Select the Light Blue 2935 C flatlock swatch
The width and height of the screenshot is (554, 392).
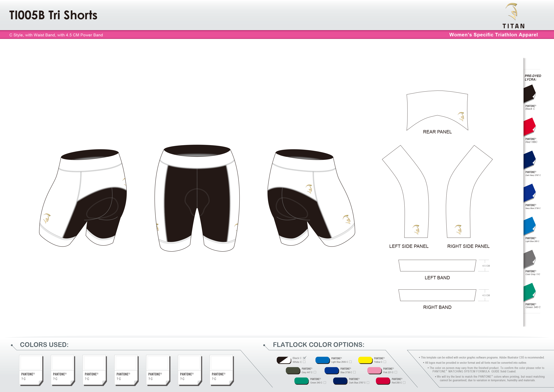(323, 360)
